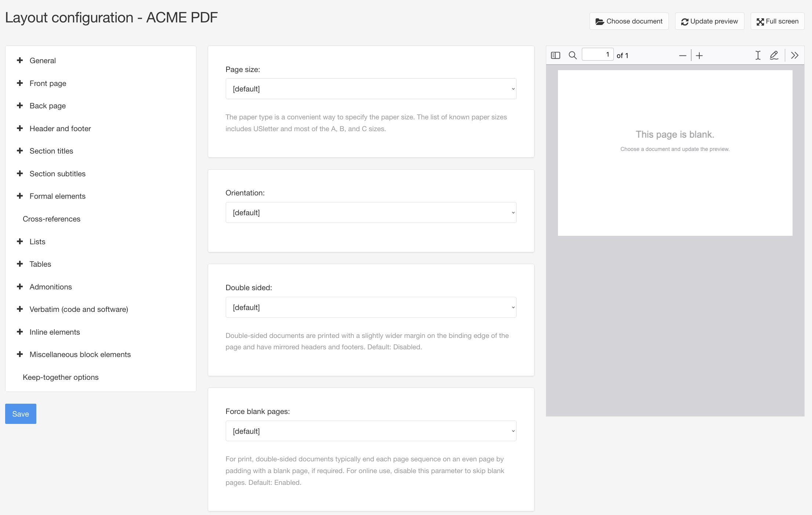Zoom out with the minus icon

pos(682,56)
